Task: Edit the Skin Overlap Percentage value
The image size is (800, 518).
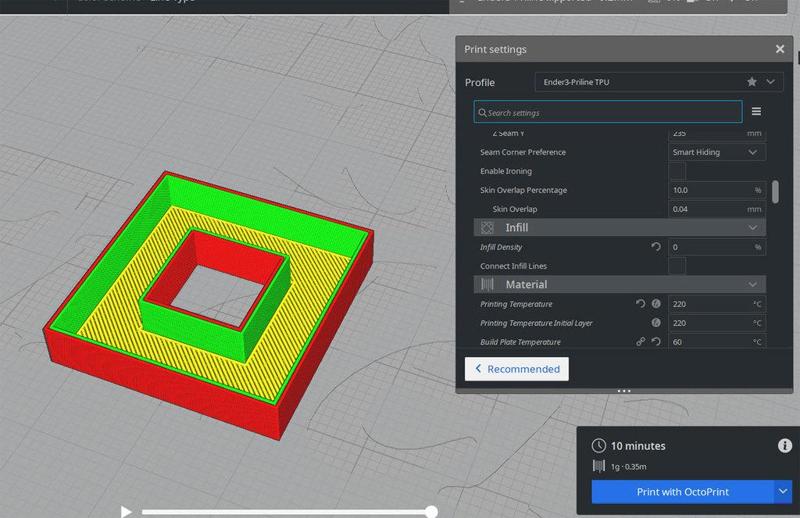Action: (x=716, y=190)
